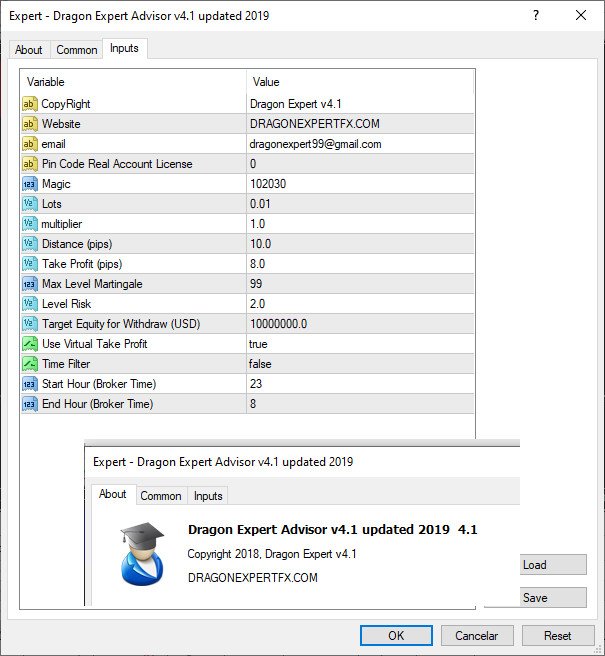The width and height of the screenshot is (605, 656).
Task: Click the graduate avatar icon in About panel
Action: point(142,554)
